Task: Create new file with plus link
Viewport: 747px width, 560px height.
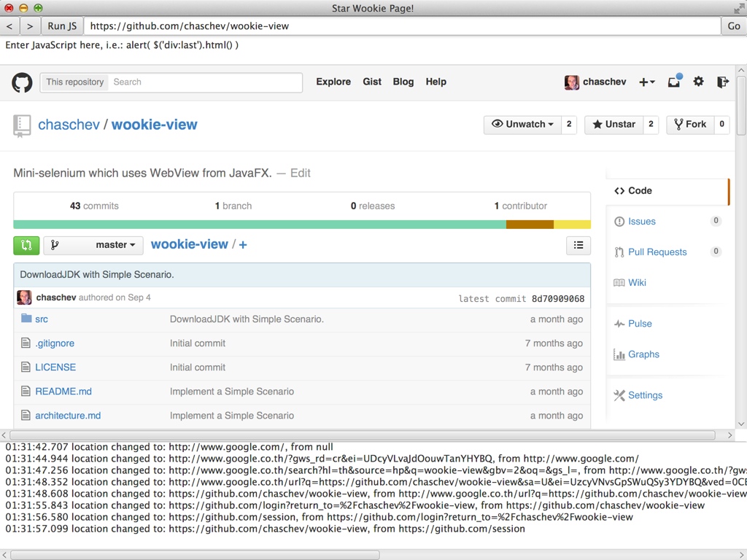Action: (x=243, y=245)
